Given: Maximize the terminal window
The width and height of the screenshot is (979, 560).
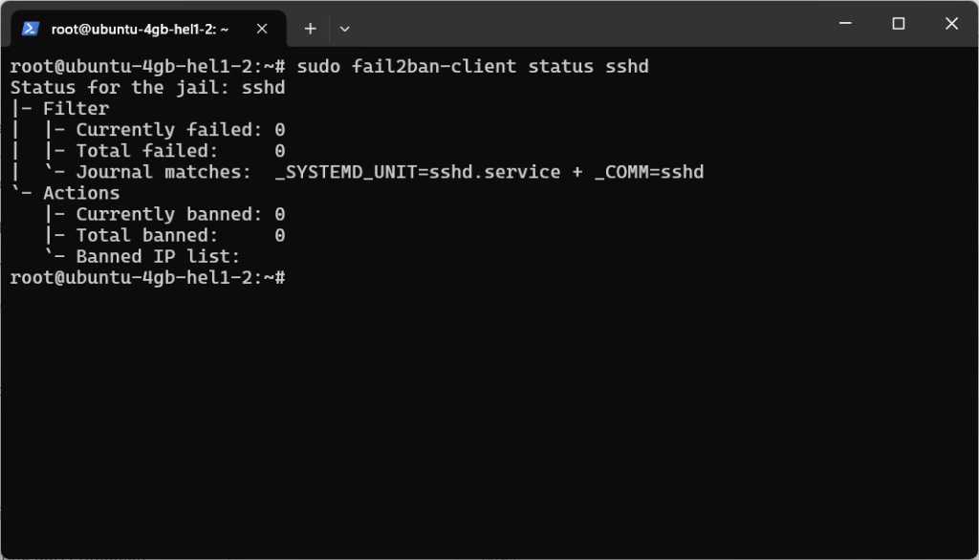Looking at the screenshot, I should (898, 24).
